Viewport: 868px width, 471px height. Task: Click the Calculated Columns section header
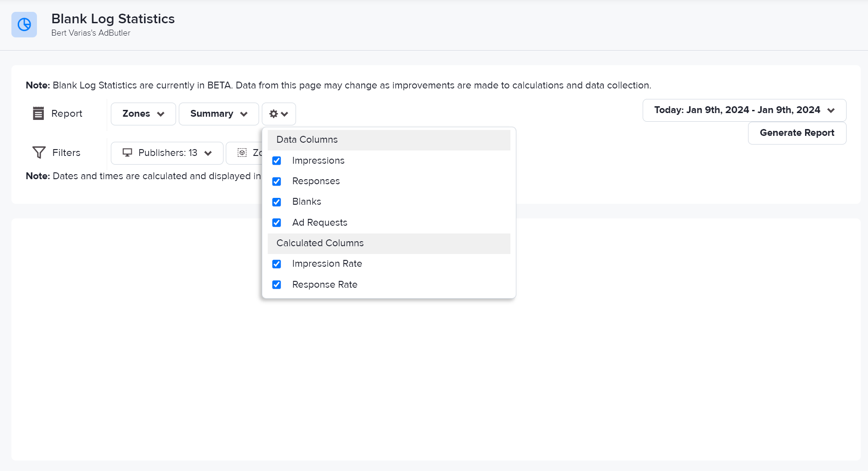(389, 243)
